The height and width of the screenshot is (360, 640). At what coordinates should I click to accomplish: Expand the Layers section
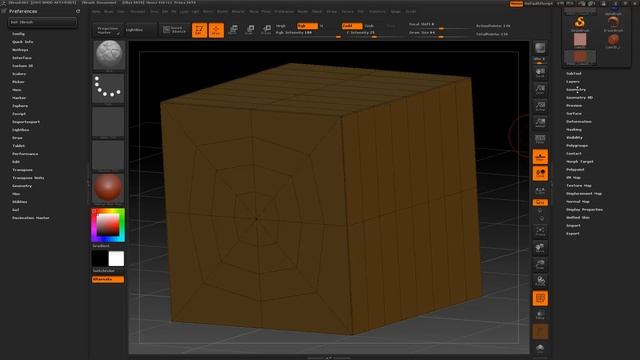pyautogui.click(x=573, y=82)
